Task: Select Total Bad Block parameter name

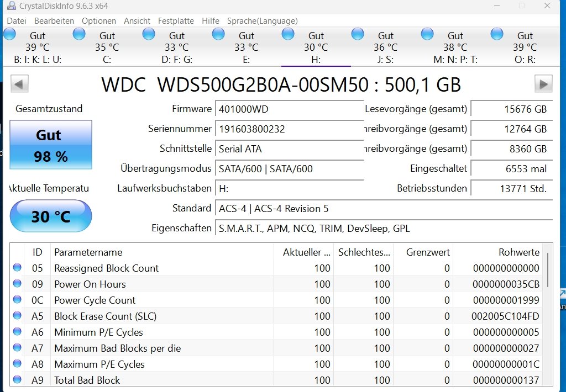Action: point(87,380)
